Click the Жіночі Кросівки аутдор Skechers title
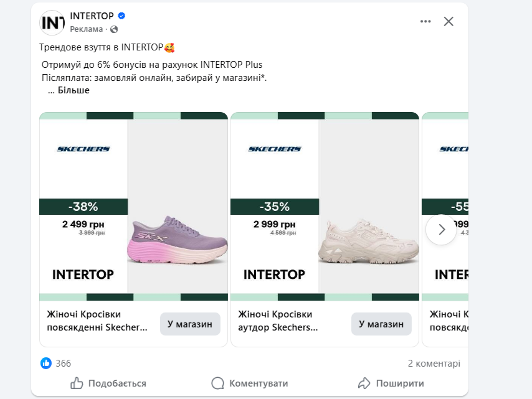The width and height of the screenshot is (532, 399). (278, 321)
